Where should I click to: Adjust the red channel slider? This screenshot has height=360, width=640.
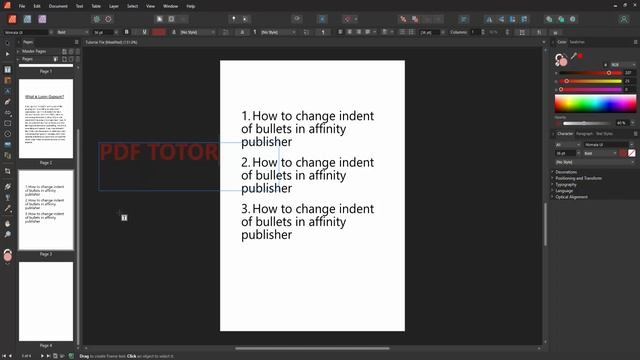(x=591, y=73)
